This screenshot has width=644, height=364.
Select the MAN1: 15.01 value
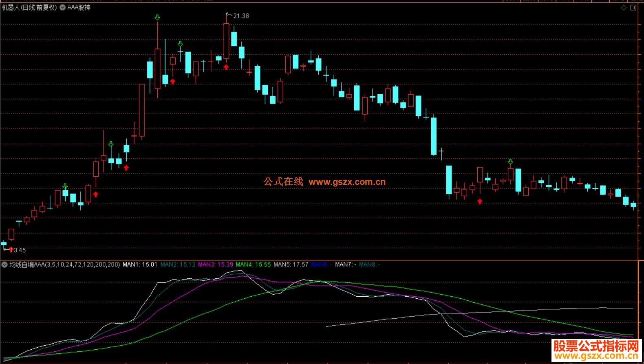[x=140, y=264]
